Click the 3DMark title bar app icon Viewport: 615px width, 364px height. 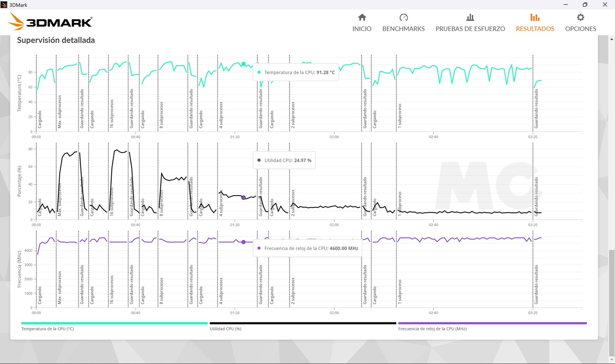tap(4, 5)
